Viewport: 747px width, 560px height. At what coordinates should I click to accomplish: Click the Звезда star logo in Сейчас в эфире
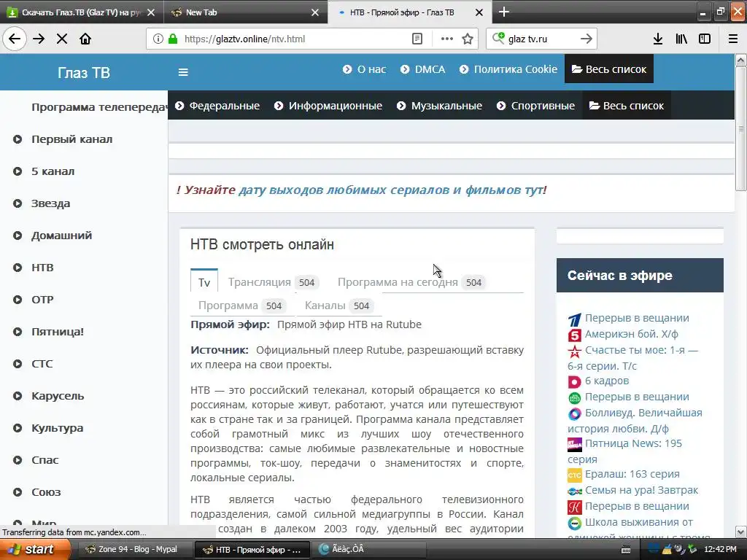[575, 351]
